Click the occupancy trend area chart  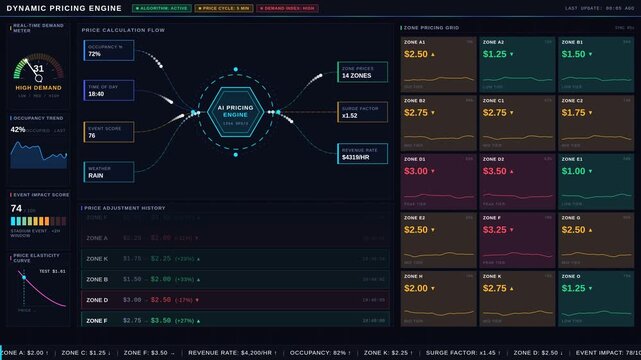38,155
